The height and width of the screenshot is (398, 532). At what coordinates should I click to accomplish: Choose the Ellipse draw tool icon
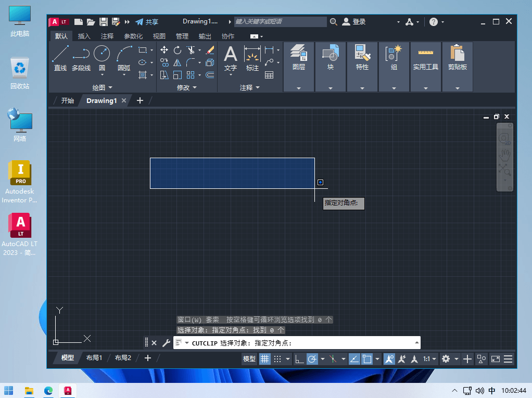pyautogui.click(x=143, y=62)
